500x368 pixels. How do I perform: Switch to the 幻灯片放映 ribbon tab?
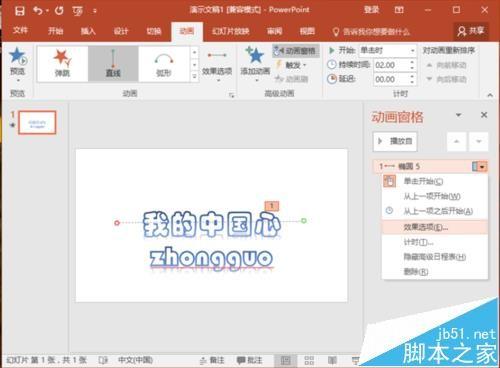point(231,31)
